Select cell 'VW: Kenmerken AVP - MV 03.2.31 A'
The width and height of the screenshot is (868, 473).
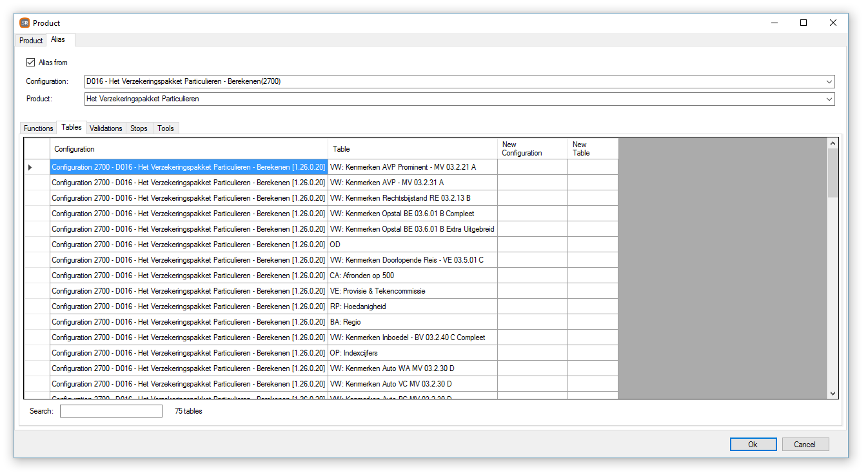413,183
